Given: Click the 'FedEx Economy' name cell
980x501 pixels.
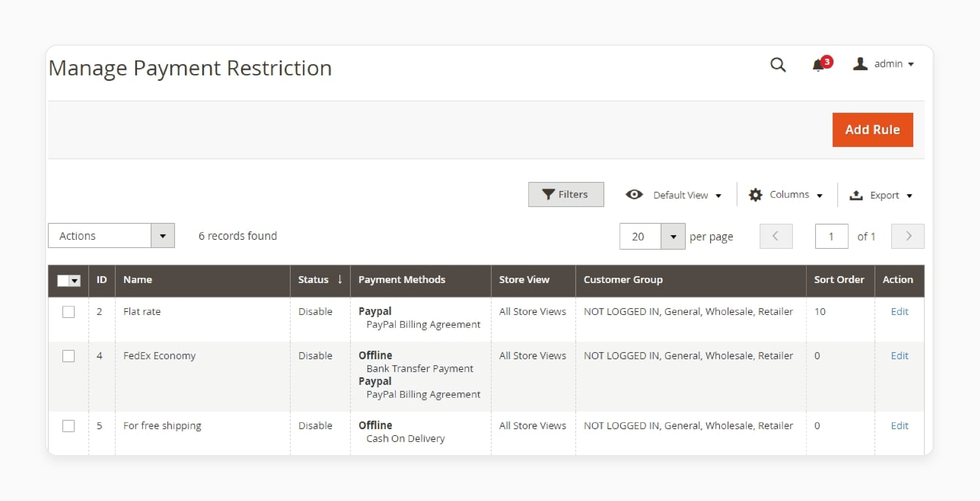Looking at the screenshot, I should tap(159, 356).
